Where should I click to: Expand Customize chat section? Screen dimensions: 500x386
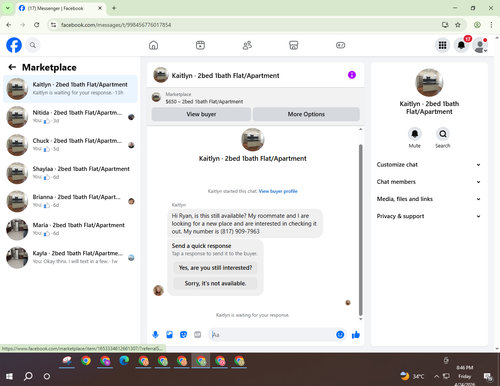click(429, 165)
